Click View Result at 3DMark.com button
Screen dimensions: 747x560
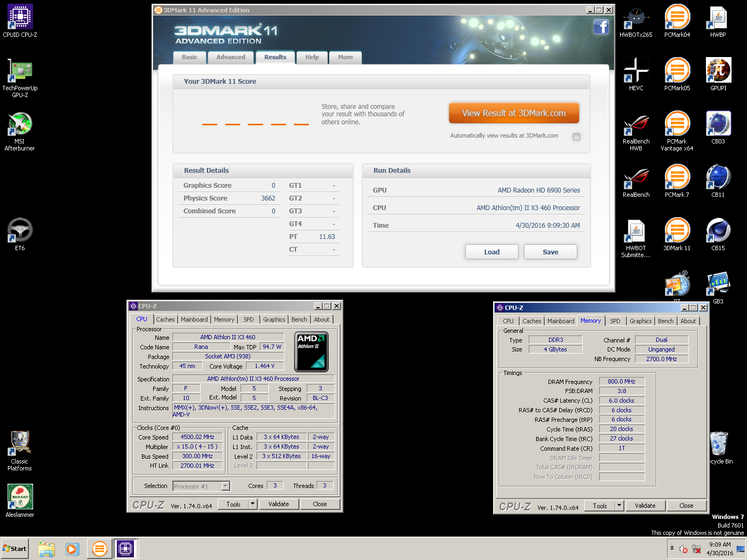[x=514, y=113]
